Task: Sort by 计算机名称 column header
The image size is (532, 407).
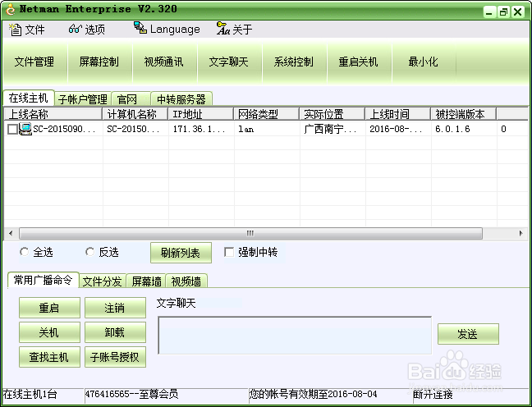Action: [x=135, y=114]
